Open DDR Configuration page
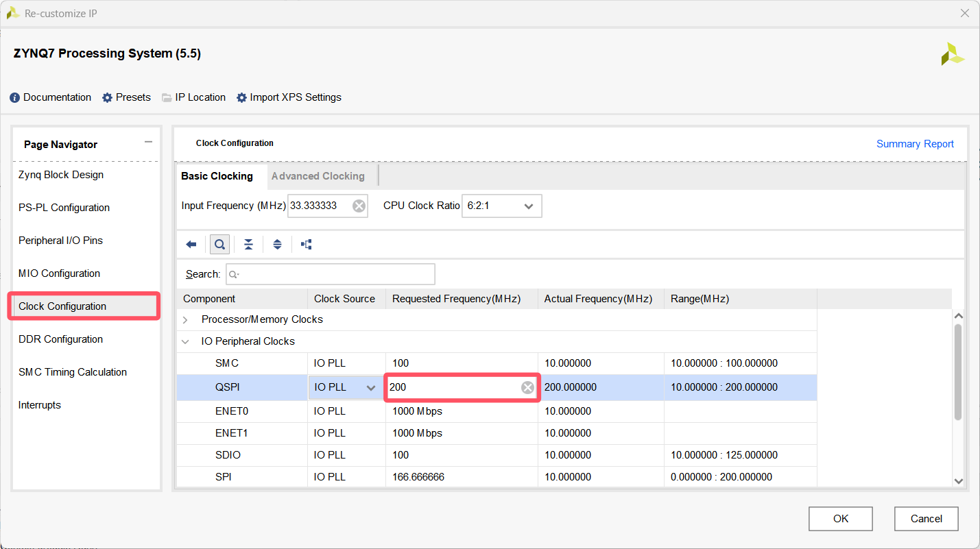 tap(60, 339)
